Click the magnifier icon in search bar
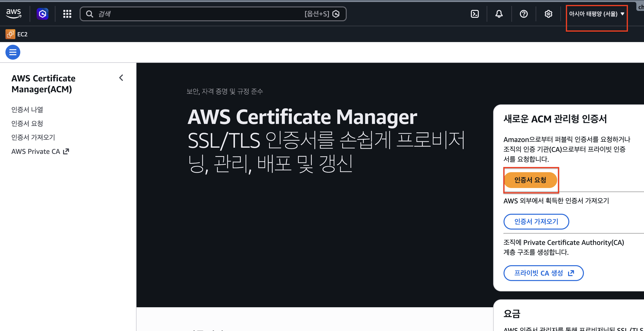This screenshot has width=644, height=331. click(x=90, y=14)
